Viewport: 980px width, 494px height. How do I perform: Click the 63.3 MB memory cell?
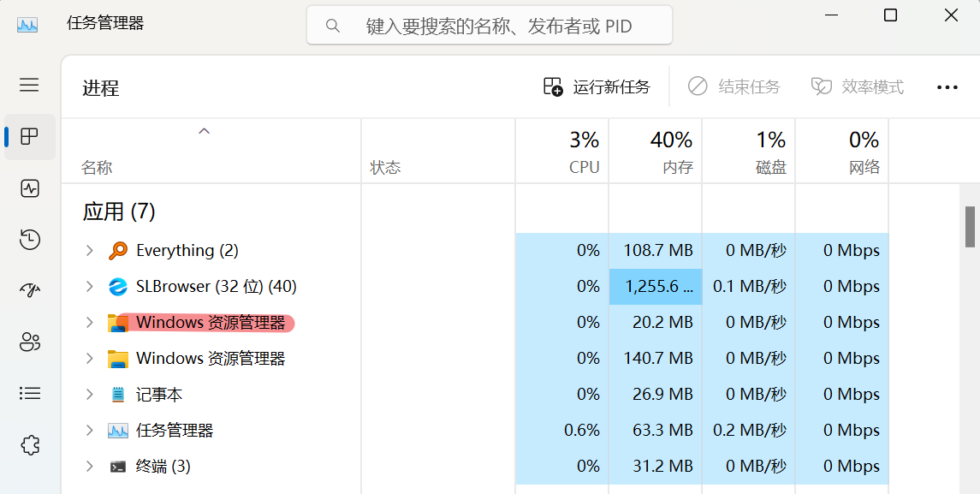[656, 431]
